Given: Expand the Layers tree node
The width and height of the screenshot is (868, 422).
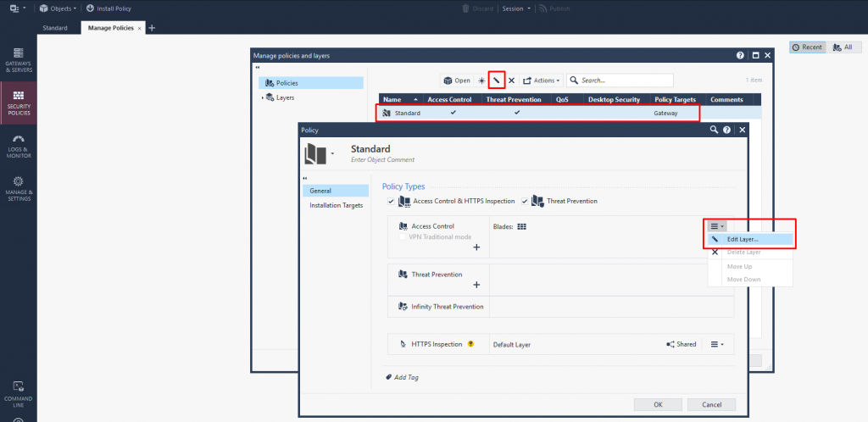Looking at the screenshot, I should pos(262,97).
